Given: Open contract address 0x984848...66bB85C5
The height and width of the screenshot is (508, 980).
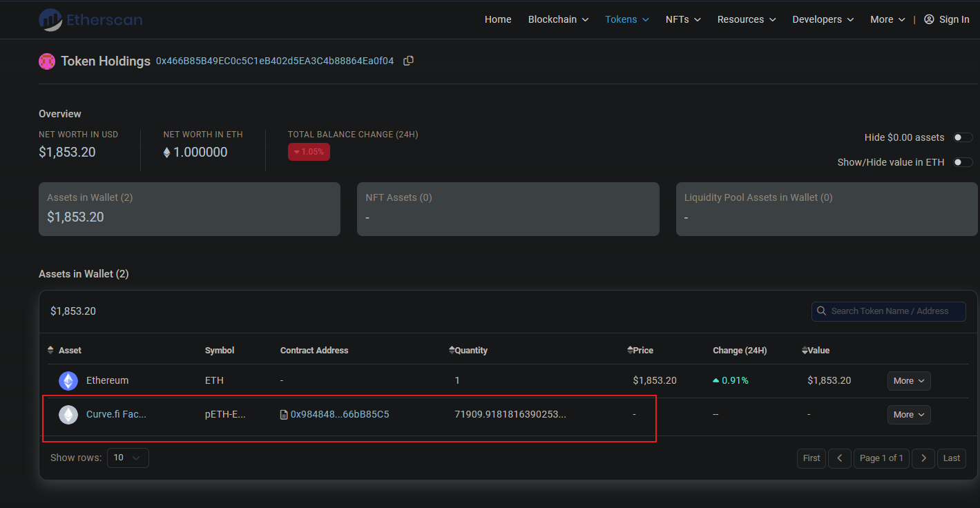Looking at the screenshot, I should coord(340,414).
